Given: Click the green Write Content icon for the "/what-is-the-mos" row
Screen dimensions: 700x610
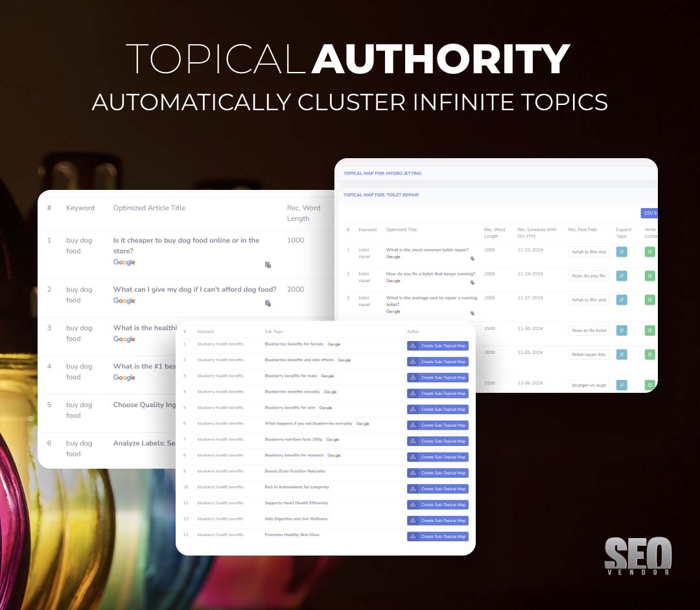Looking at the screenshot, I should 649,252.
